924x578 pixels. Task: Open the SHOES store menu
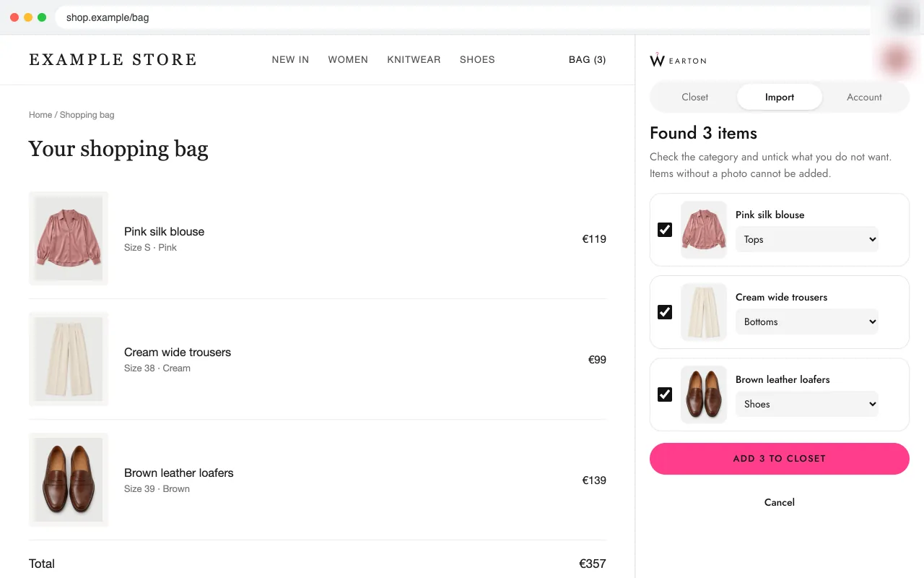pos(477,60)
